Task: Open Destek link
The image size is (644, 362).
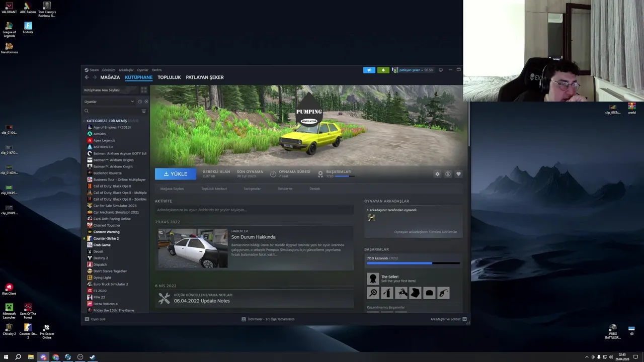Action: [314, 189]
